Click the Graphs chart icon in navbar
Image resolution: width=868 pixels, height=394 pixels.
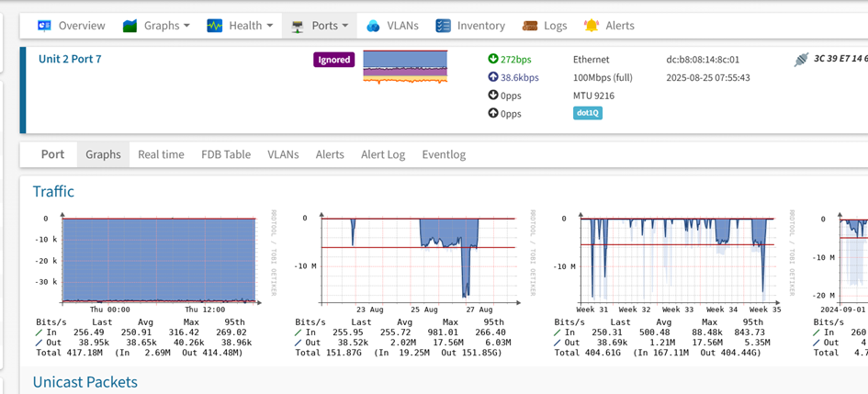coord(130,26)
